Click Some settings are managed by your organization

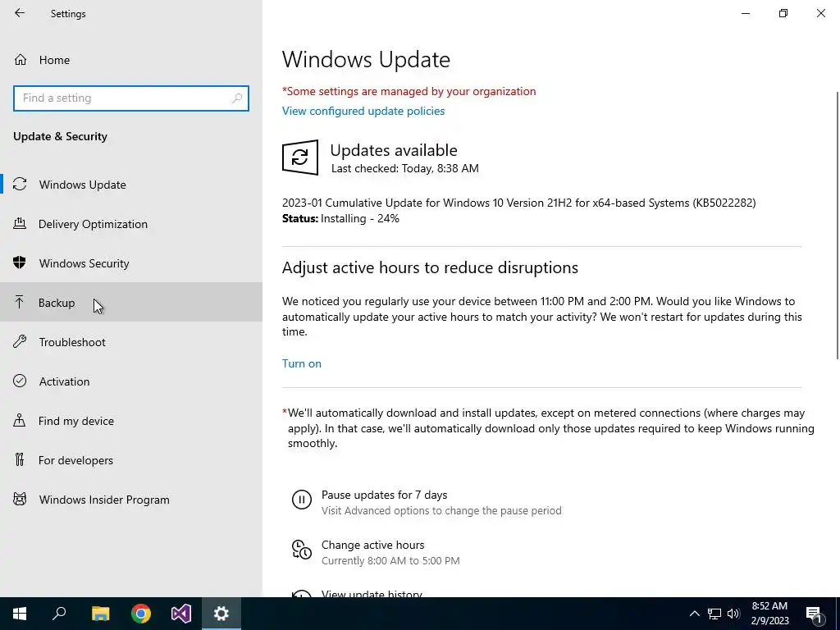click(x=409, y=91)
